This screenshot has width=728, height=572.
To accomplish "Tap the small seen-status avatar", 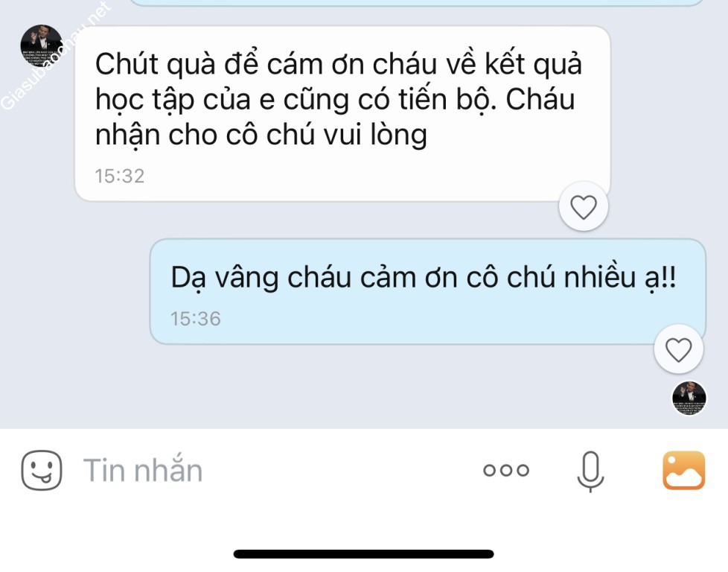I will [x=689, y=398].
